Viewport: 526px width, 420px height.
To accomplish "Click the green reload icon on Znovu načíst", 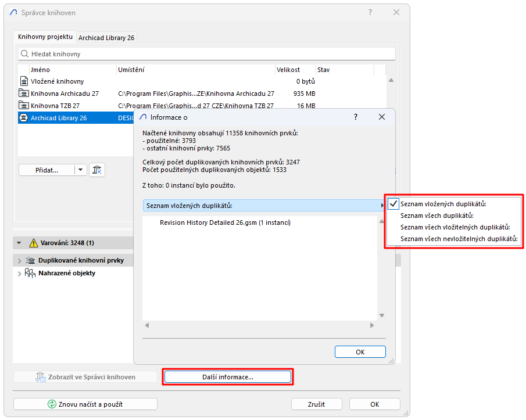I will [52, 404].
